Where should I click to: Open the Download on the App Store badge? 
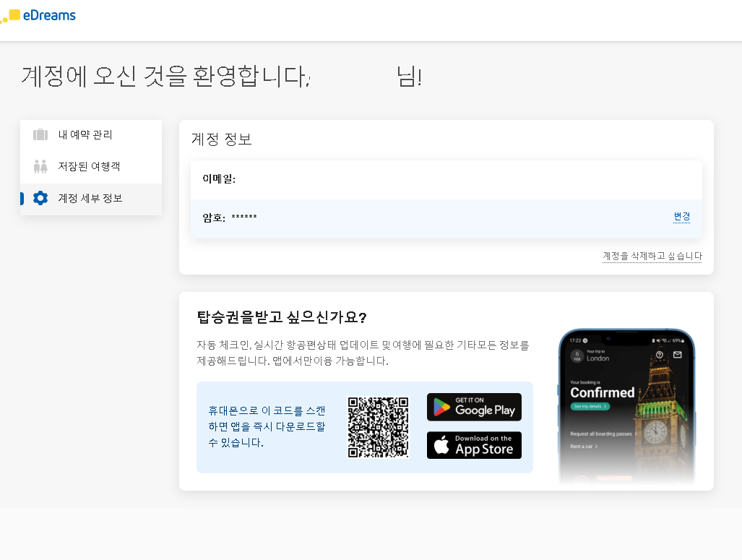point(474,445)
